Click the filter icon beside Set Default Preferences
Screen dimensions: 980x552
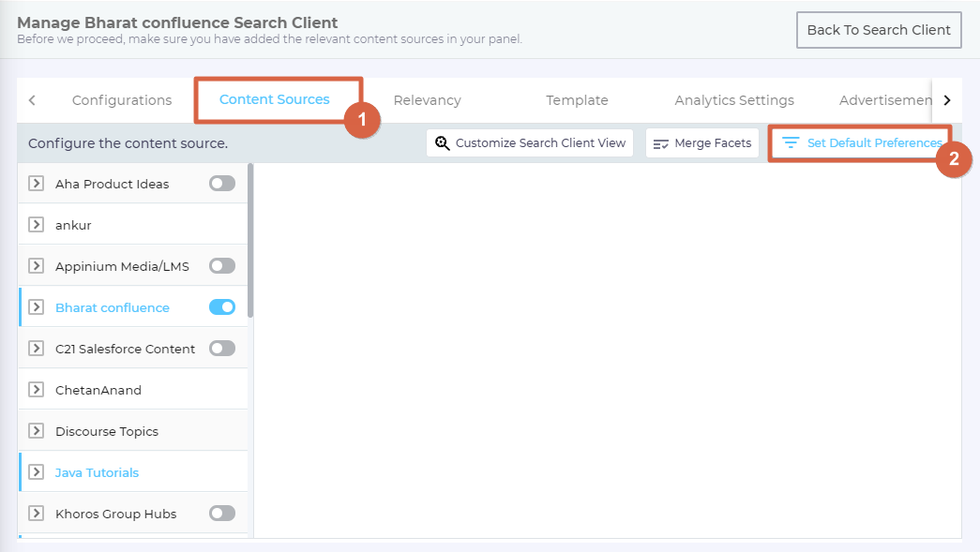click(791, 143)
